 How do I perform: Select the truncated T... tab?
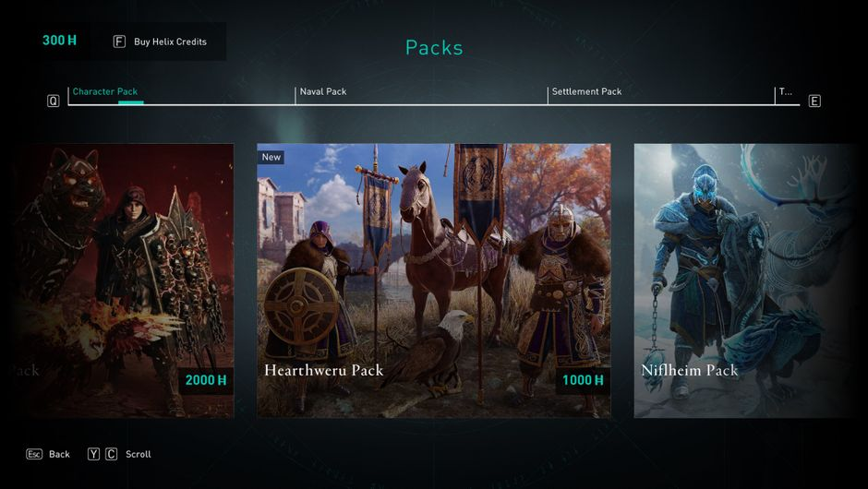coord(786,92)
